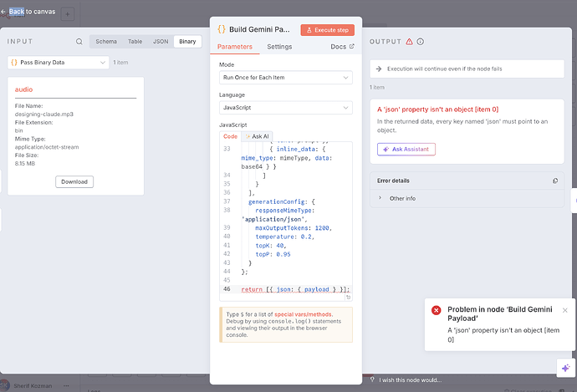Click the plus button near Back to canvas

pos(68,14)
